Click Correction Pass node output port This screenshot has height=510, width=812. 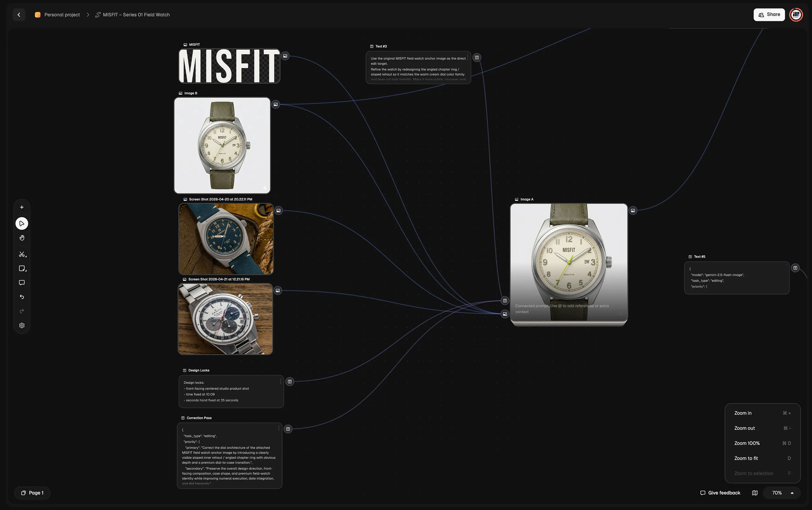288,429
